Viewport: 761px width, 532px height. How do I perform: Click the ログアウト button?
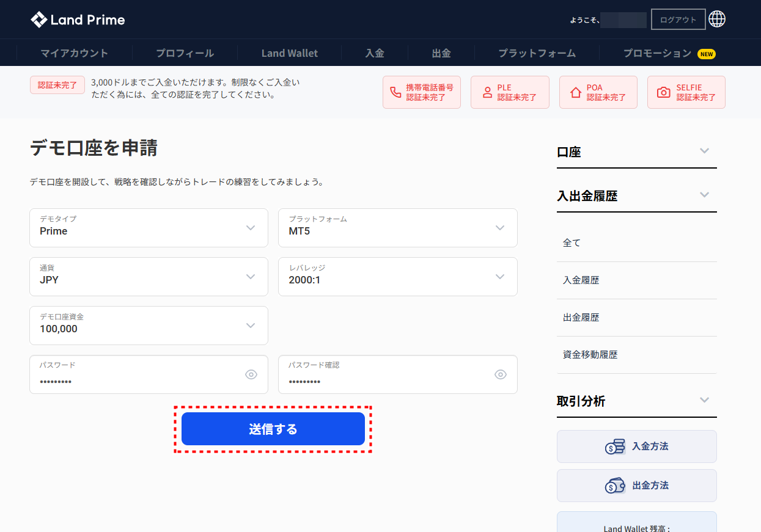678,20
